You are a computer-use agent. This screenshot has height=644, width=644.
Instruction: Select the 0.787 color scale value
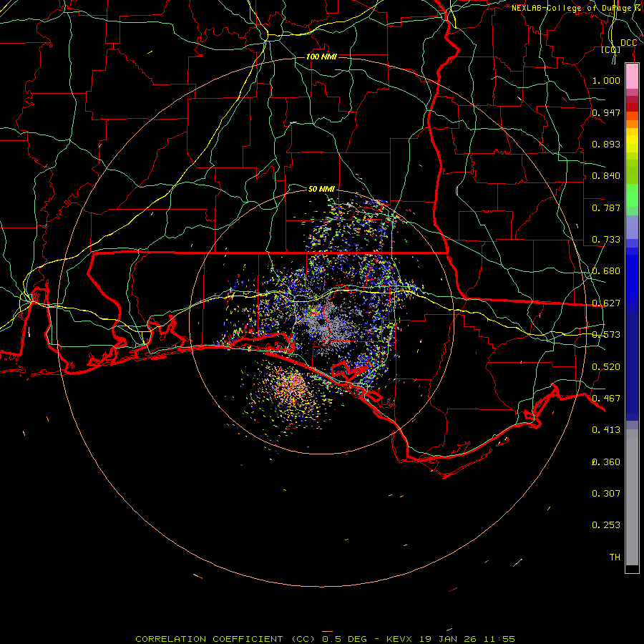click(x=606, y=208)
